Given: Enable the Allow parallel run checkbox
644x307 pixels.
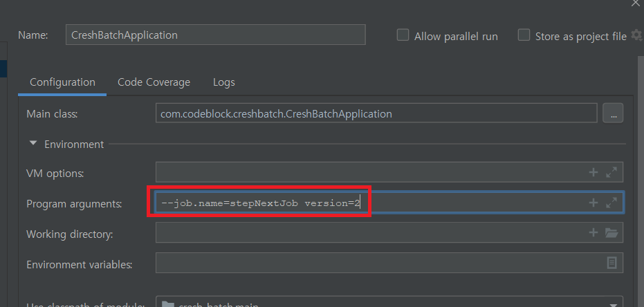Looking at the screenshot, I should pyautogui.click(x=403, y=35).
